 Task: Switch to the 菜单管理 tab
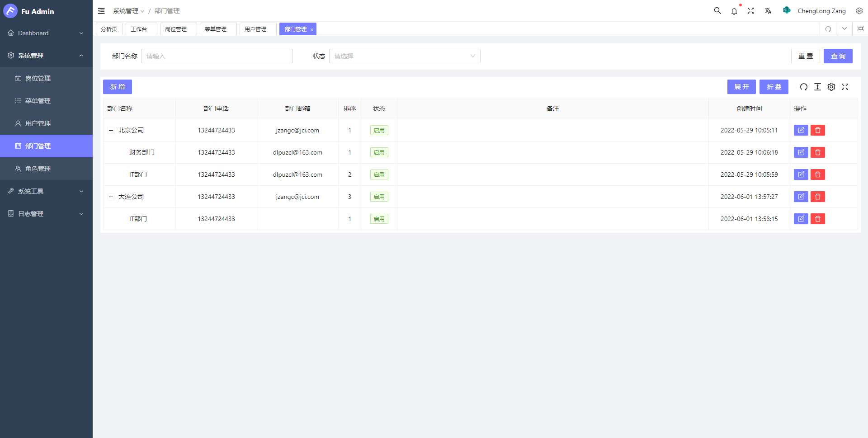218,29
